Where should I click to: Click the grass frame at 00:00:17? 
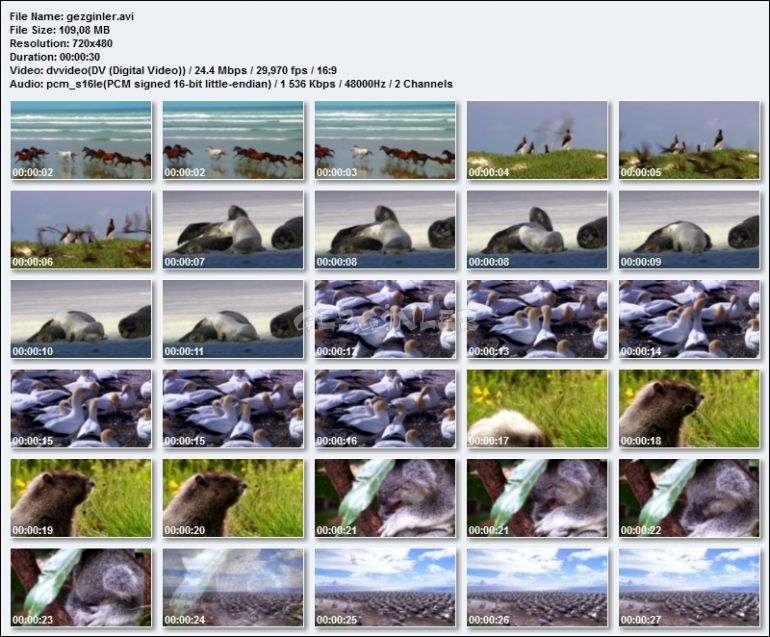point(537,409)
